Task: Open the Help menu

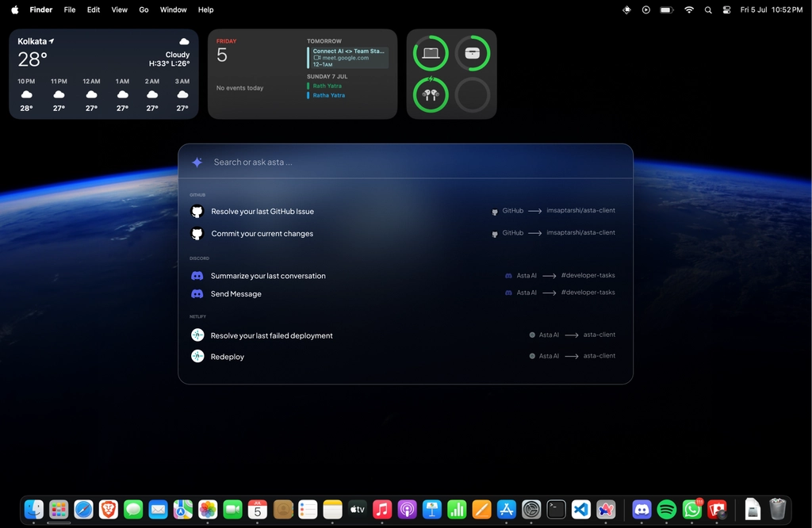Action: click(205, 10)
